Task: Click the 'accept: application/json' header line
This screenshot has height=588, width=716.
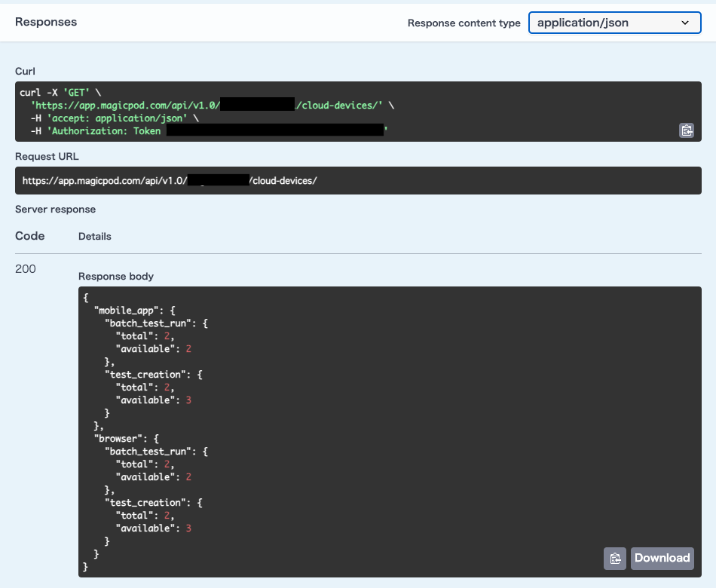Action: pyautogui.click(x=114, y=118)
